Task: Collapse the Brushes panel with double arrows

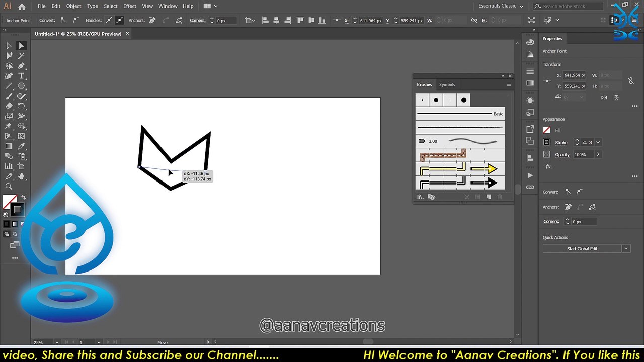Action: point(502,76)
